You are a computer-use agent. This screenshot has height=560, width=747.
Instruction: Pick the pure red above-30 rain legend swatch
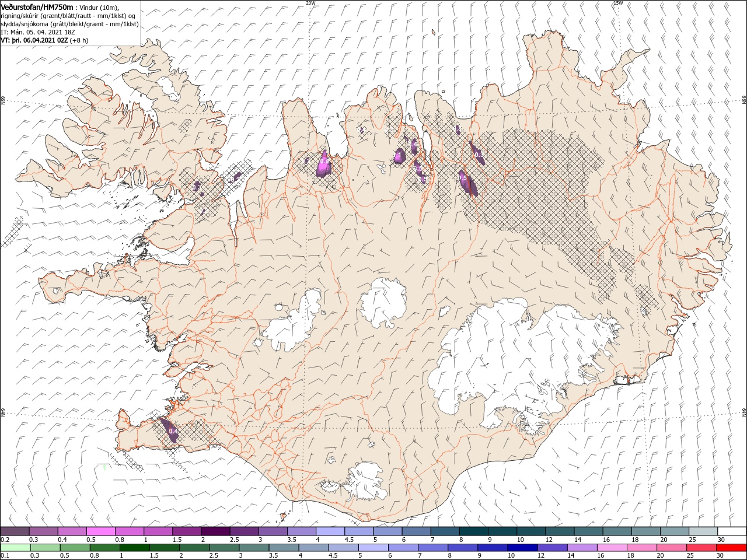coord(731,548)
